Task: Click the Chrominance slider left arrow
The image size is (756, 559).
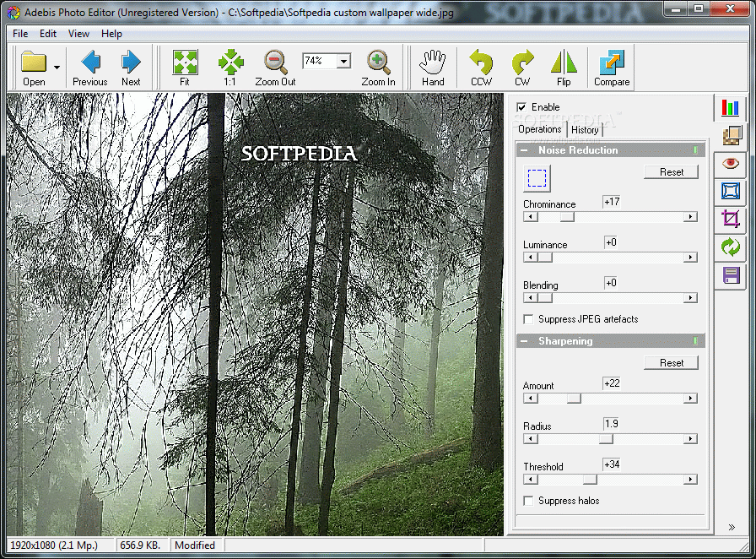Action: click(x=531, y=217)
